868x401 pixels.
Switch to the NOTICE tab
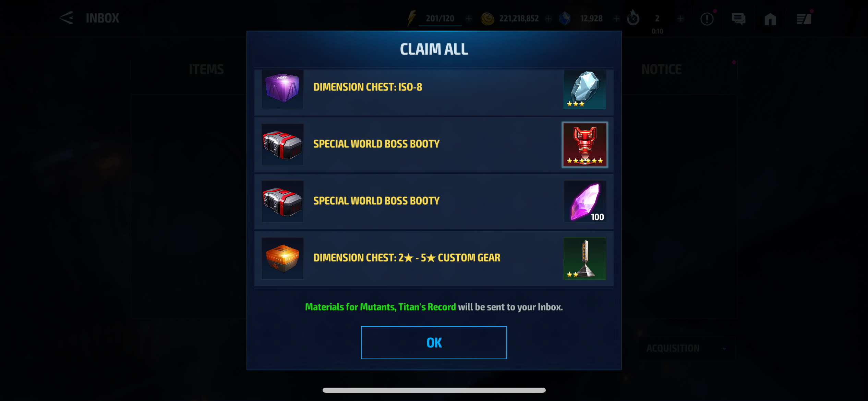[x=661, y=70]
